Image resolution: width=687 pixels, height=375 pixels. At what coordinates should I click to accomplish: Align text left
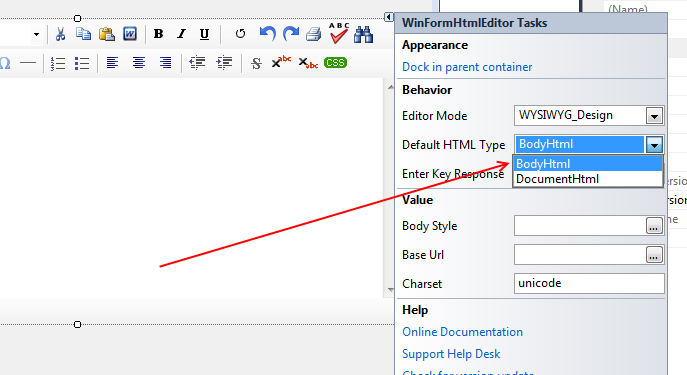[x=113, y=63]
